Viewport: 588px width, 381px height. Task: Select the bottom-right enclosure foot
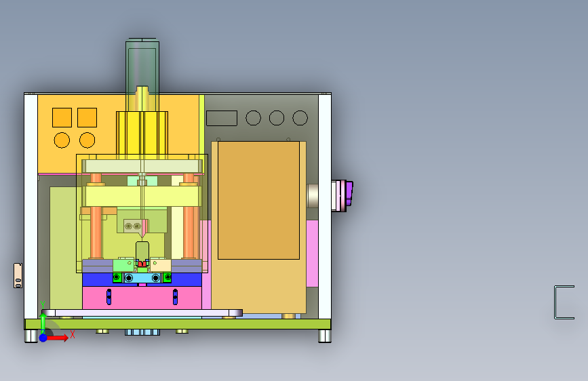pos(325,336)
